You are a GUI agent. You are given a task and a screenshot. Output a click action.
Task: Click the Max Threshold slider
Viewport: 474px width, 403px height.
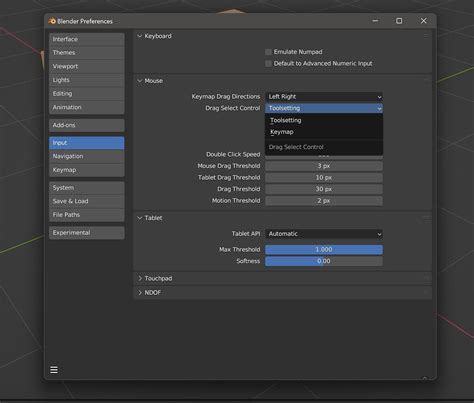click(324, 250)
